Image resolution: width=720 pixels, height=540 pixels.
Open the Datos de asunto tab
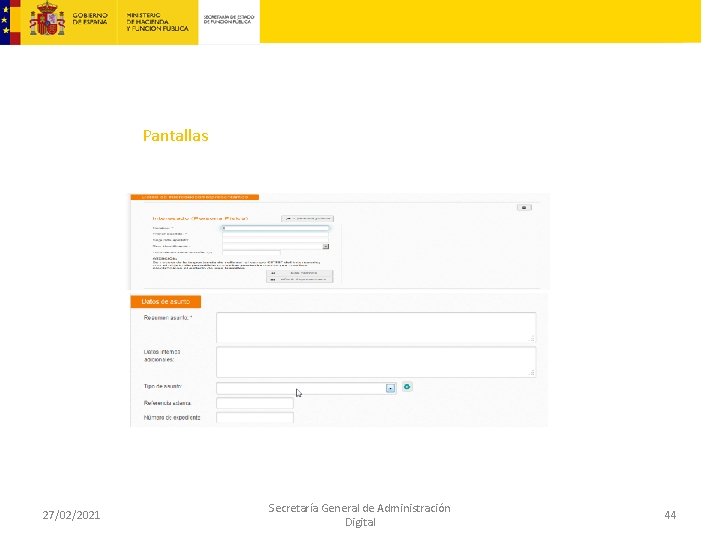[x=166, y=302]
